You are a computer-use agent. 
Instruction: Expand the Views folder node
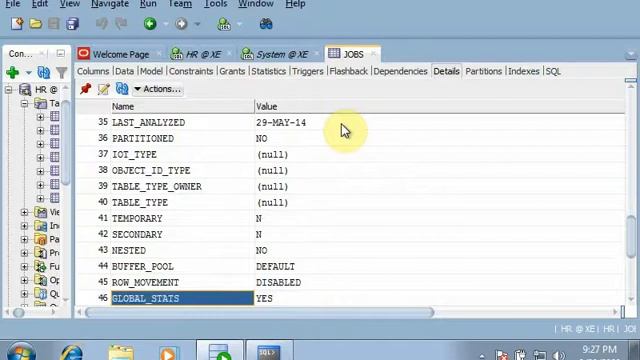[x=24, y=212]
